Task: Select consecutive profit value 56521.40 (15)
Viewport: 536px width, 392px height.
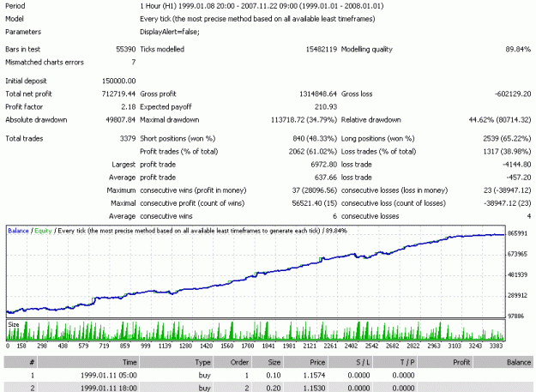Action: (314, 203)
